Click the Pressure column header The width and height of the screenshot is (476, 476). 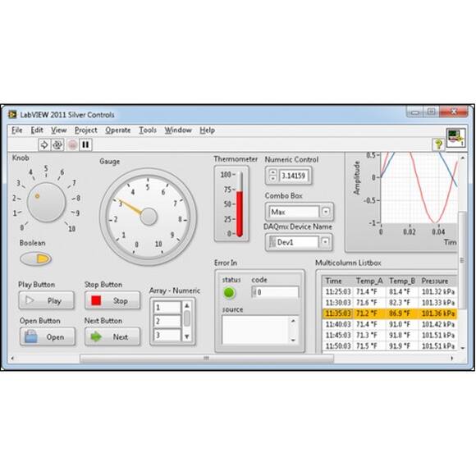pos(437,281)
